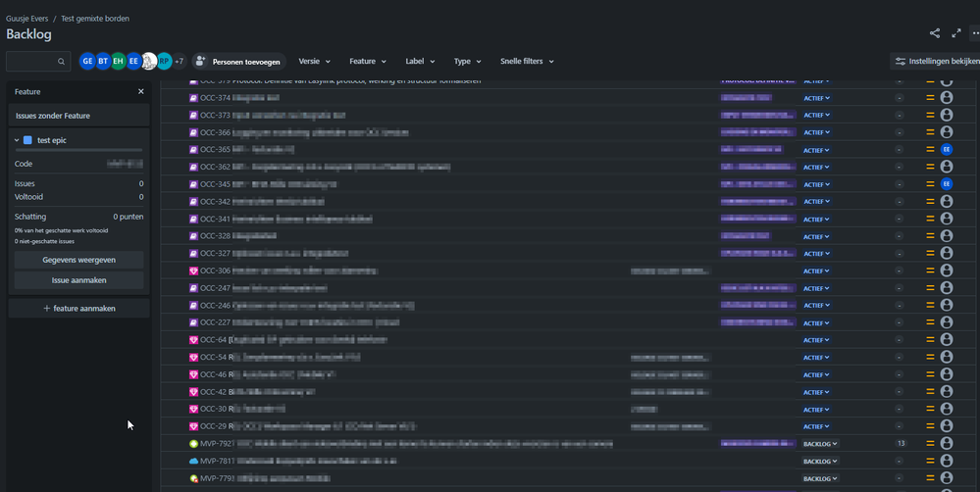This screenshot has width=980, height=492.
Task: Open the OCC-227 issue row
Action: pos(568,322)
